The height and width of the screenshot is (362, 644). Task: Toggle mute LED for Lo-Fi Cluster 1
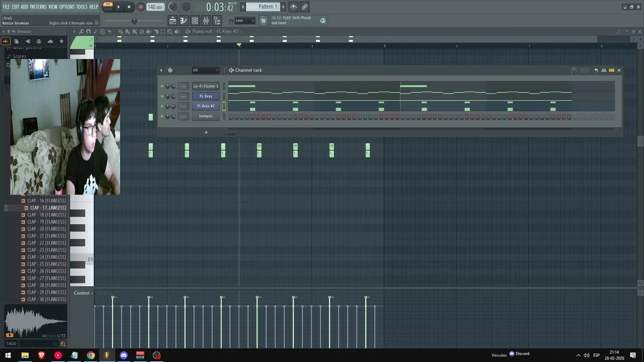162,86
